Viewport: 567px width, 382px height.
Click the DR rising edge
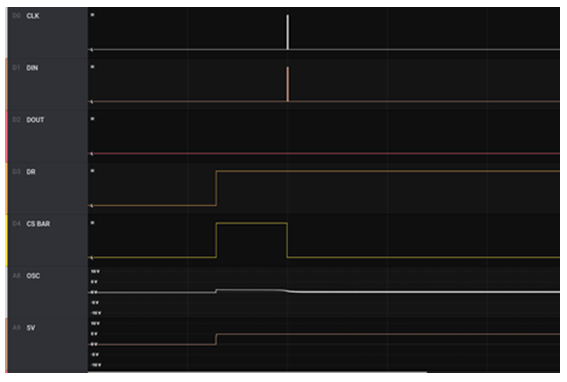216,188
